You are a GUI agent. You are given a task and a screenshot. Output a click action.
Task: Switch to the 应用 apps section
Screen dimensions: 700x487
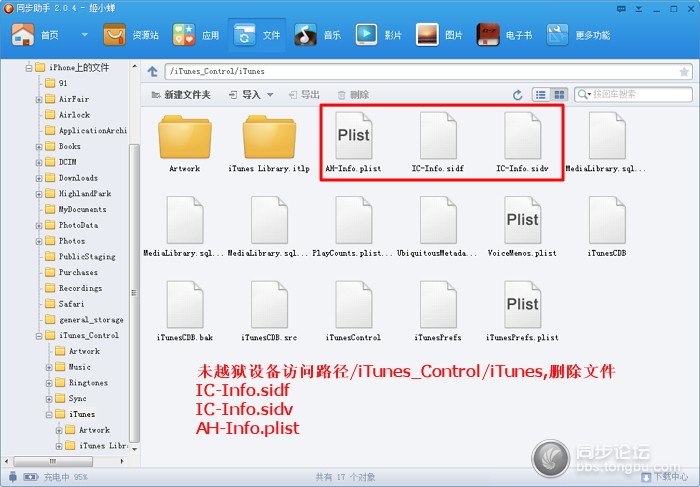tap(196, 35)
